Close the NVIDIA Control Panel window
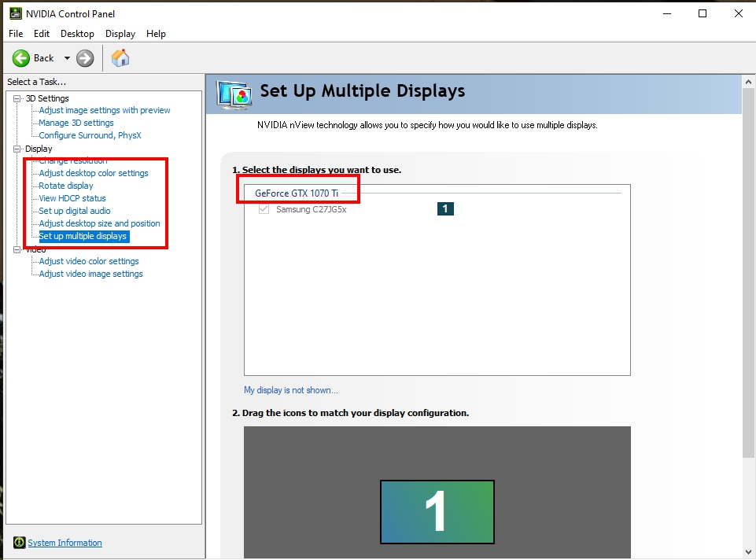This screenshot has width=756, height=560. pos(738,13)
